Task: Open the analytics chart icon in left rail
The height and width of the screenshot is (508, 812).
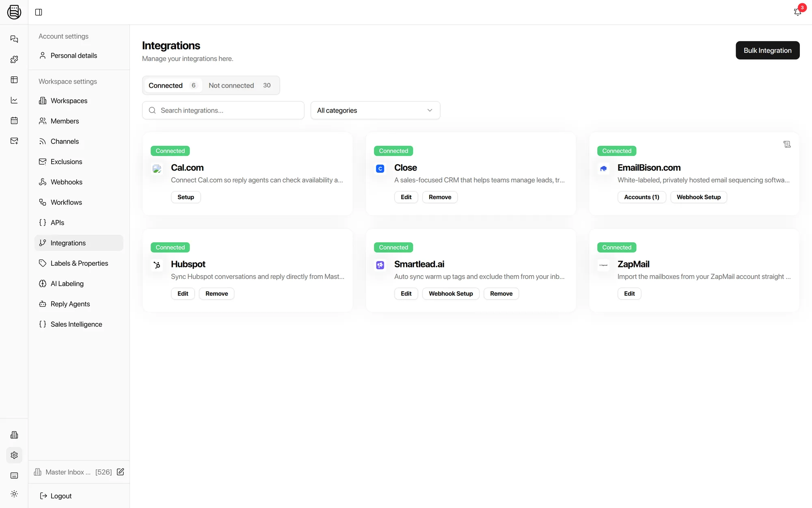Action: [14, 100]
